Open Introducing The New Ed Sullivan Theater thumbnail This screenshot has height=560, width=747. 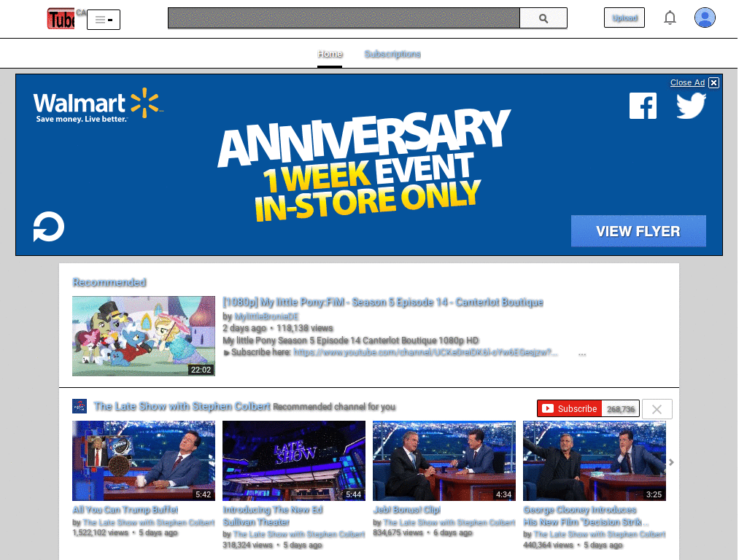(294, 461)
